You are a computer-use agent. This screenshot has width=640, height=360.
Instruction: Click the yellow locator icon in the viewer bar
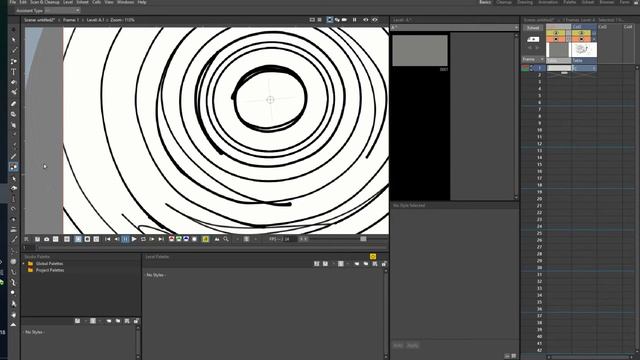click(x=205, y=239)
